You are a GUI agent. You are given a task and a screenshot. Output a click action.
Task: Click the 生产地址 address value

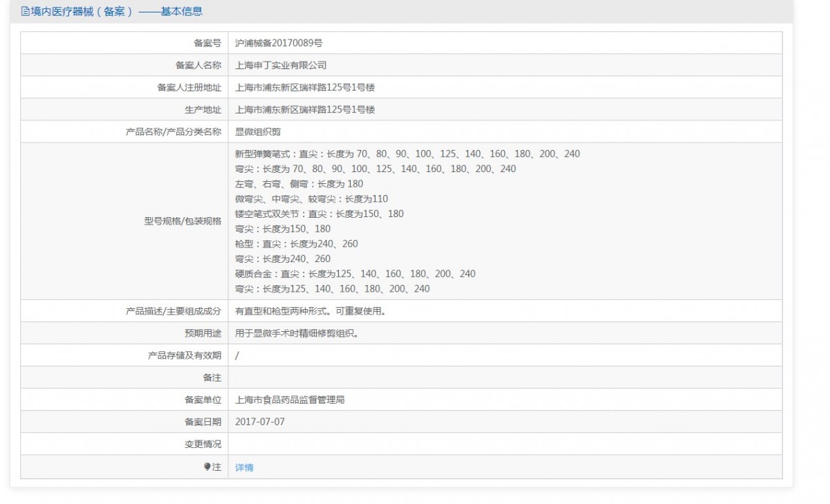pyautogui.click(x=305, y=109)
